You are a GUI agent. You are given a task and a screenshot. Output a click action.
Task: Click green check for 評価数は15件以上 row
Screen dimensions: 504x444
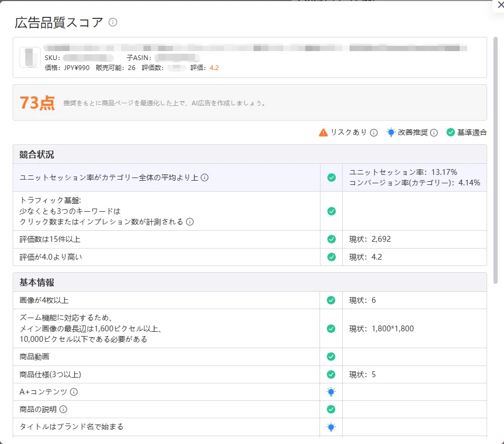pyautogui.click(x=332, y=239)
